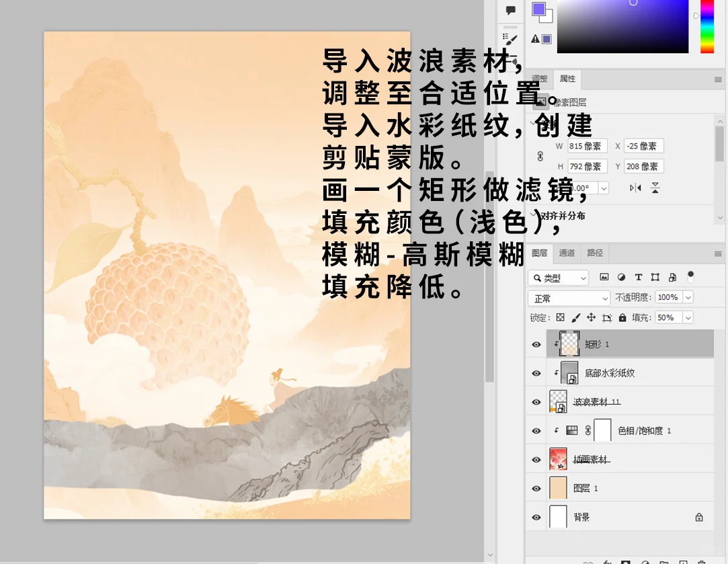Open the 填充 fill slider arrow

click(688, 317)
